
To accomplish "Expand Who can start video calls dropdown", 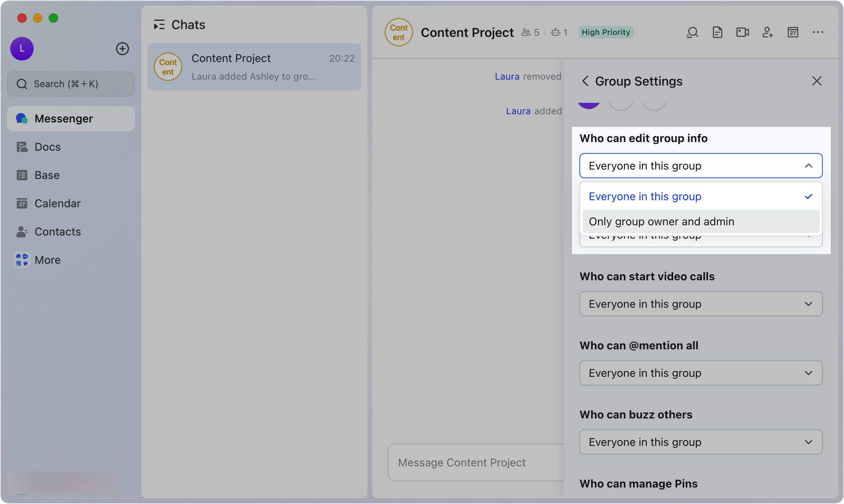I will click(x=701, y=304).
